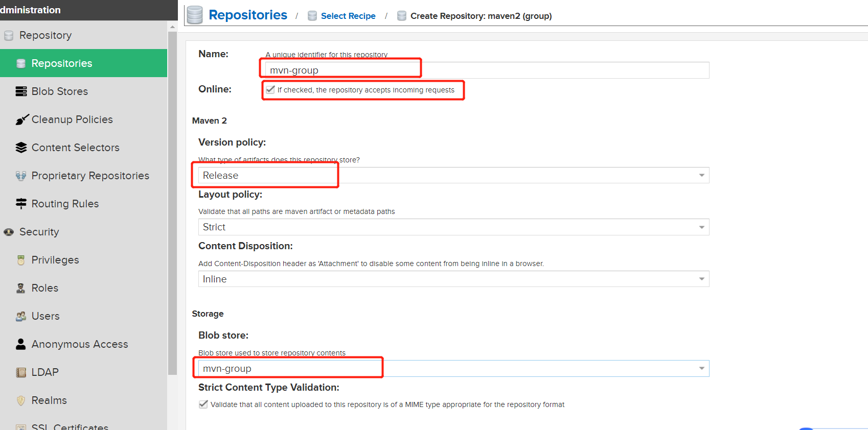Click the Blob Stores server icon
The height and width of the screenshot is (430, 868).
coord(21,91)
